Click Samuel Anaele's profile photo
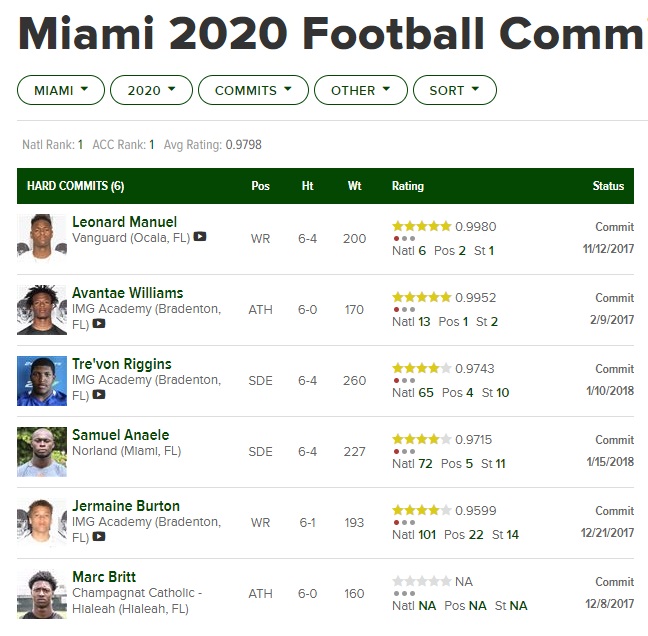 (x=42, y=452)
